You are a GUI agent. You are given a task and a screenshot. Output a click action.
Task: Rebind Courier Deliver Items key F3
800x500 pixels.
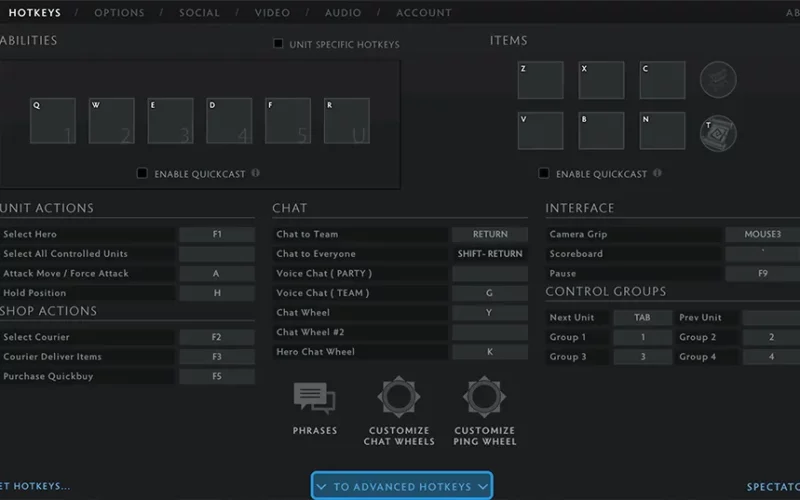[x=217, y=357]
